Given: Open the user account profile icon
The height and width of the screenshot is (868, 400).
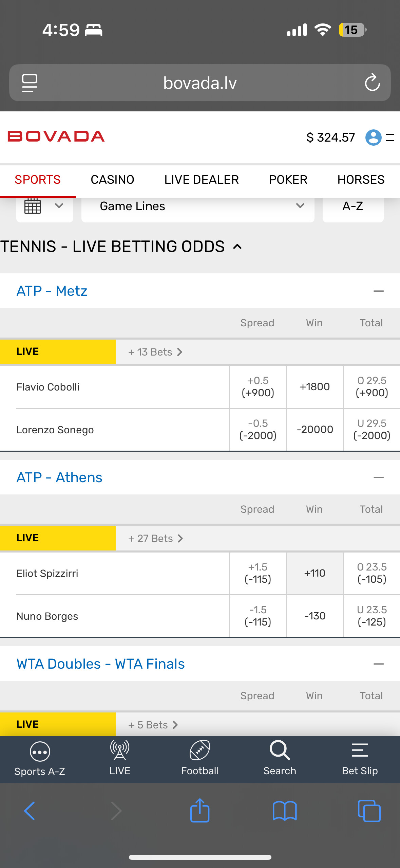Looking at the screenshot, I should point(373,138).
